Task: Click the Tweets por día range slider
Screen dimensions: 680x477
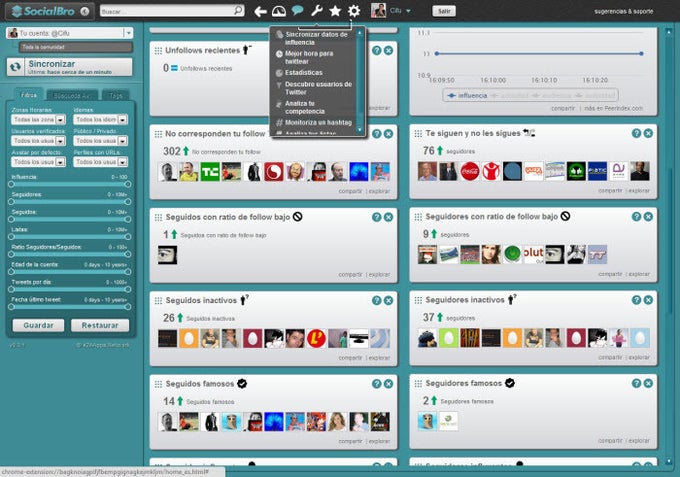Action: coord(69,289)
